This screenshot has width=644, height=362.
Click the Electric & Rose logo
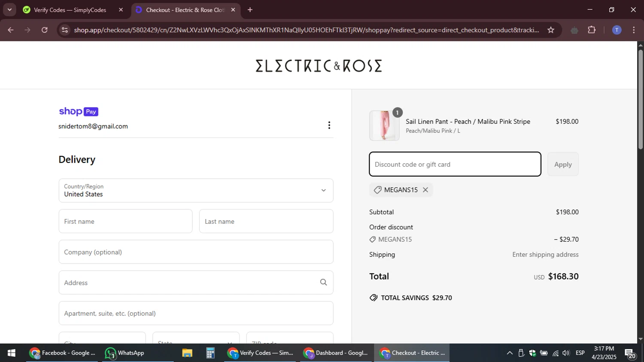[319, 66]
